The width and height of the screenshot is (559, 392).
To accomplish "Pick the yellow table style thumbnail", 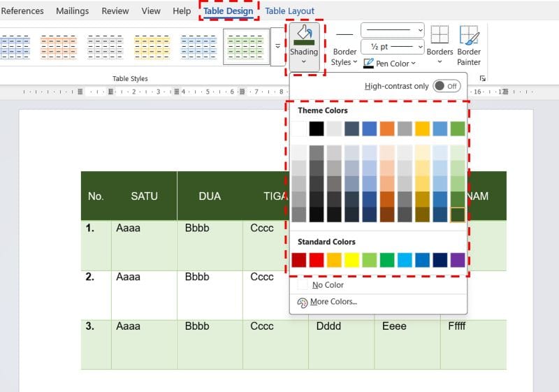I will point(152,47).
